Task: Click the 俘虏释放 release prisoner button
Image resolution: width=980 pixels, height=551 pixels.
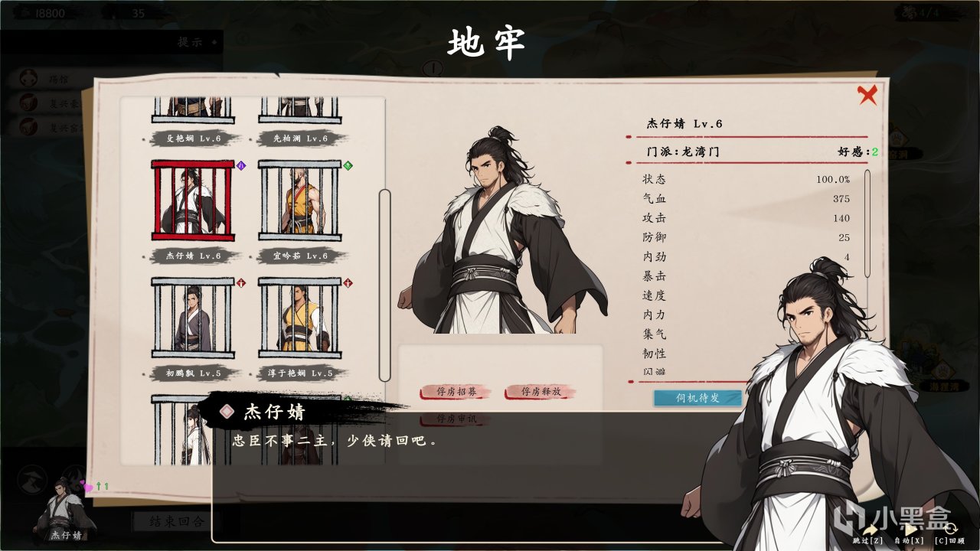Action: [x=541, y=392]
